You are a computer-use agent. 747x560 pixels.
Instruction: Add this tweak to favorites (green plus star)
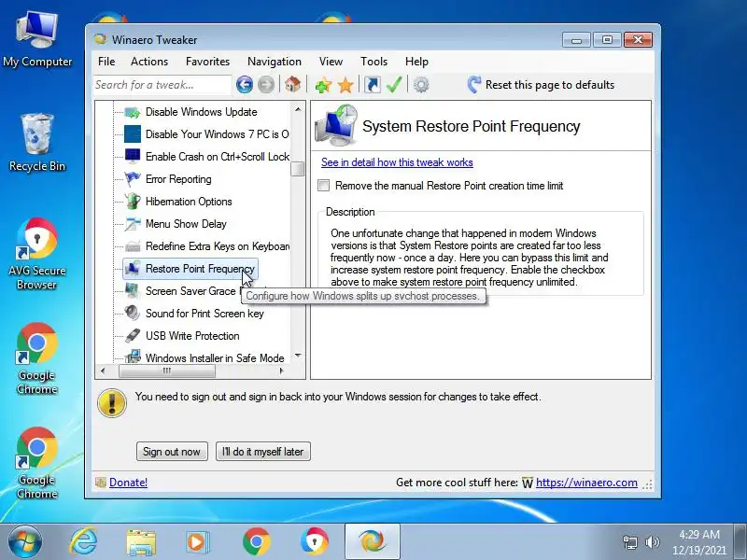[x=323, y=85]
